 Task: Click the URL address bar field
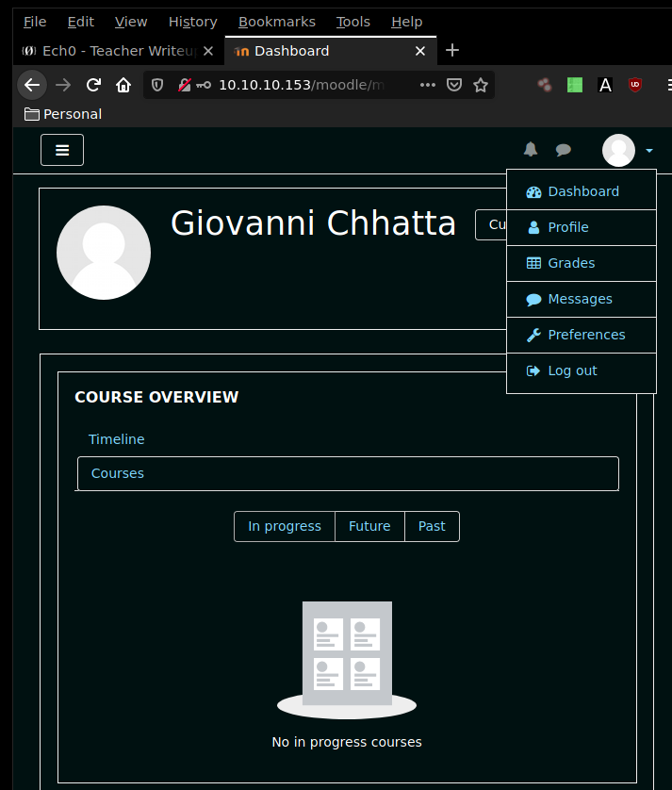[311, 85]
